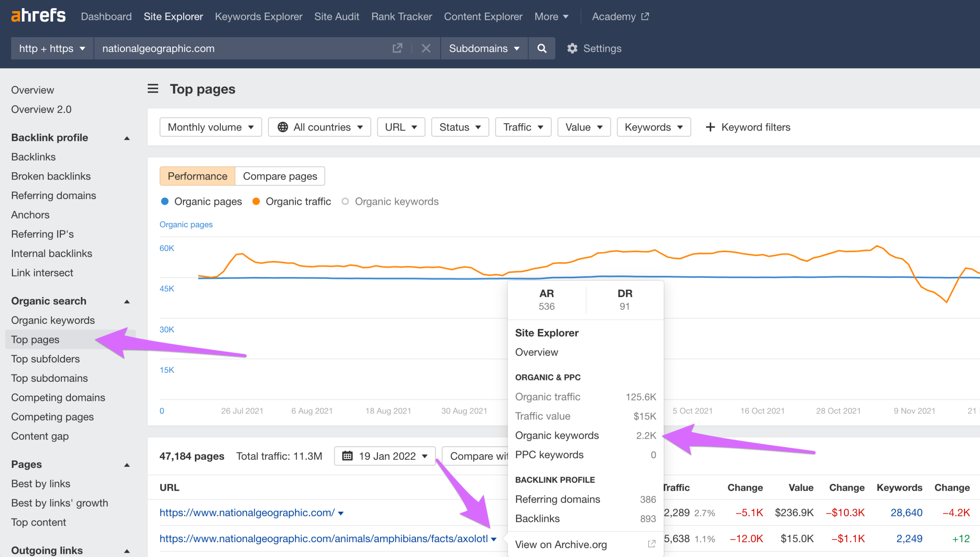Click the magnifier search button

click(x=542, y=48)
